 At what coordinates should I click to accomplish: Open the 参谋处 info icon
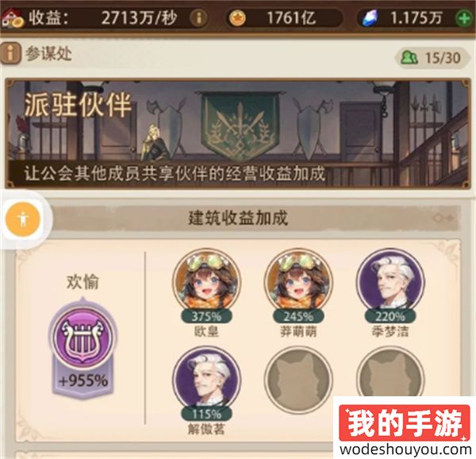[x=10, y=53]
